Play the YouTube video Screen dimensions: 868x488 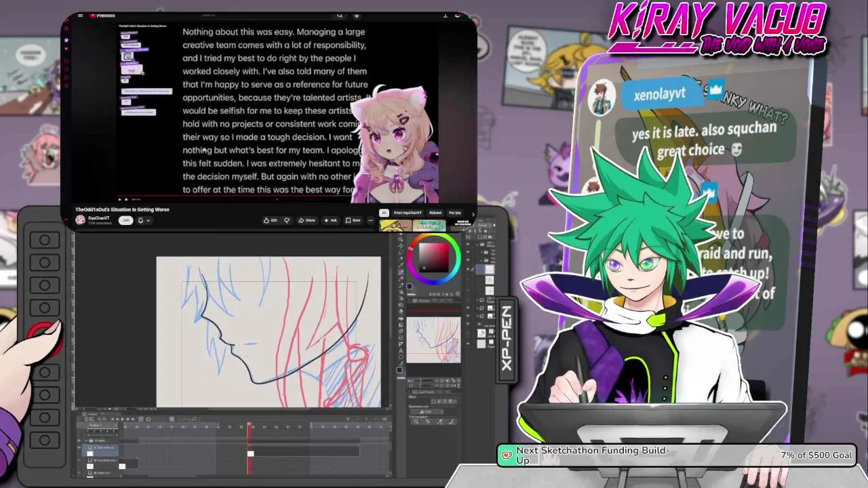coord(120,199)
